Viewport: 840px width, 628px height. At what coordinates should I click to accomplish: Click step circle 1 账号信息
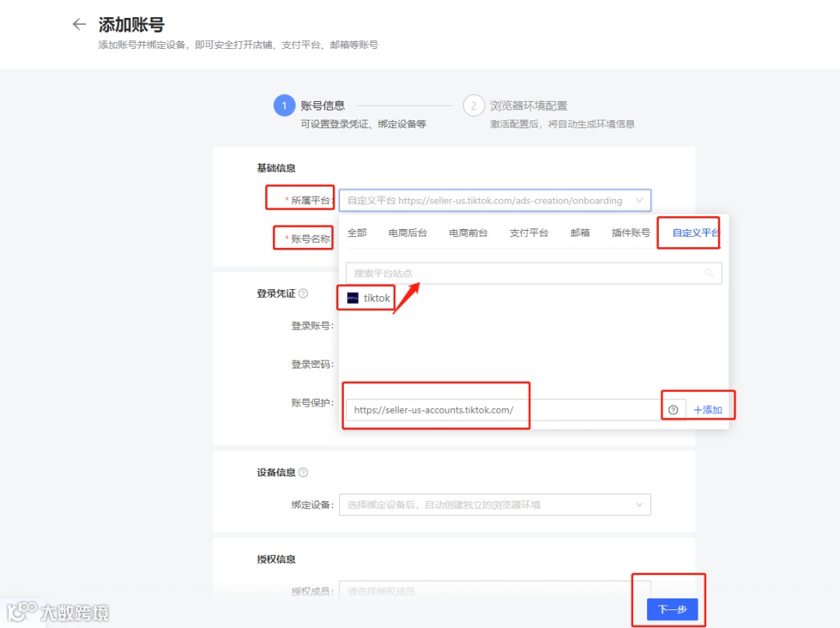[x=283, y=105]
